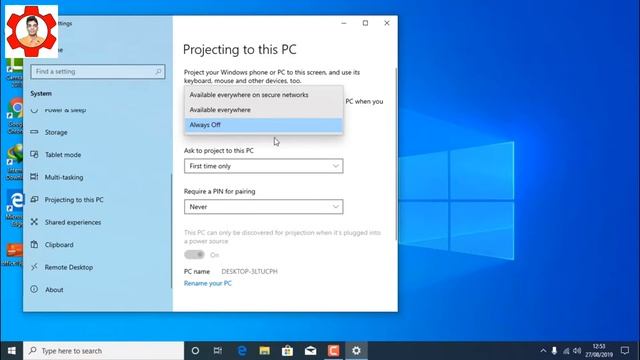Select the Microsoft Edge desktop shortcut
Screen dimensions: 640x360
(15, 209)
